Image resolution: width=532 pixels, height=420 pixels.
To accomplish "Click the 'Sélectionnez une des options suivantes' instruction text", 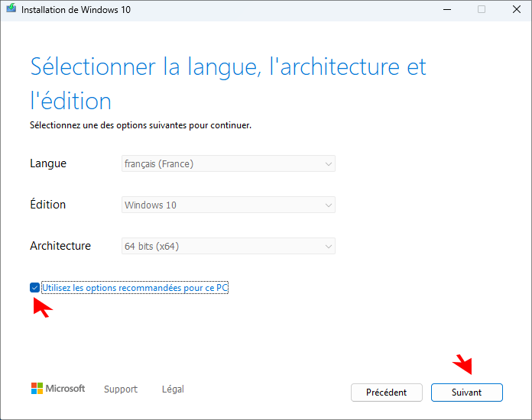I will pos(141,125).
